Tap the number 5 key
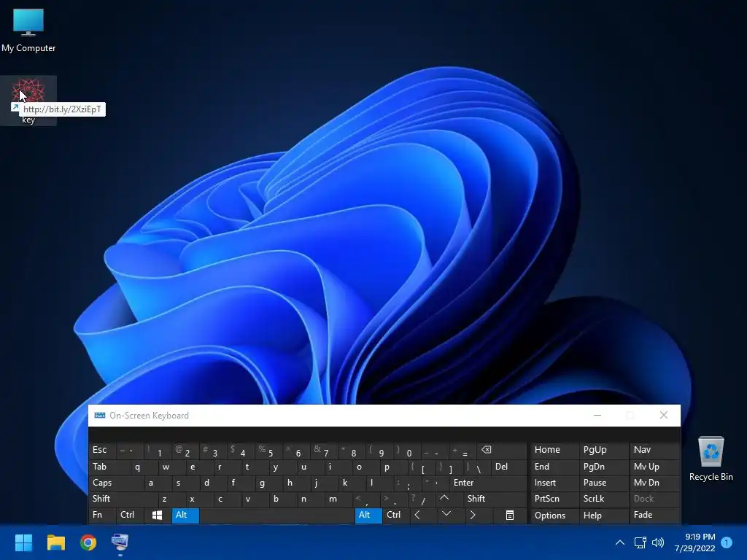The image size is (747, 560). click(x=268, y=450)
